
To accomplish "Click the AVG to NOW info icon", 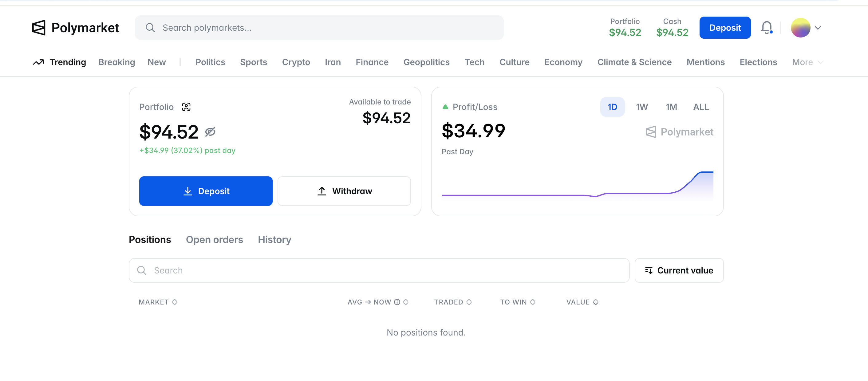I will 397,302.
